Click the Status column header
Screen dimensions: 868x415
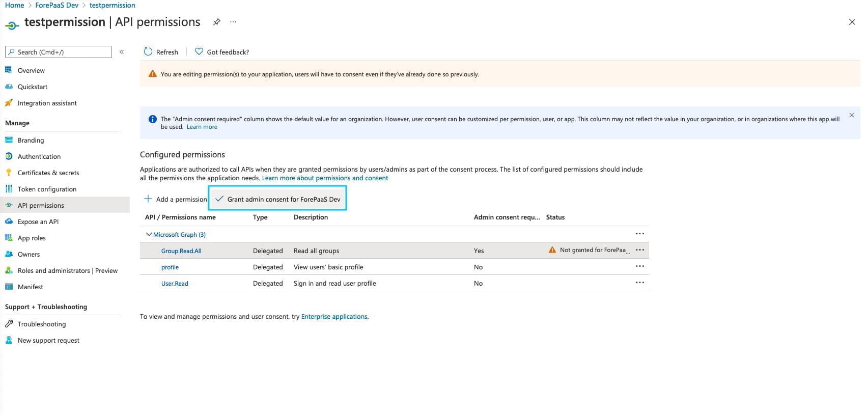(555, 217)
